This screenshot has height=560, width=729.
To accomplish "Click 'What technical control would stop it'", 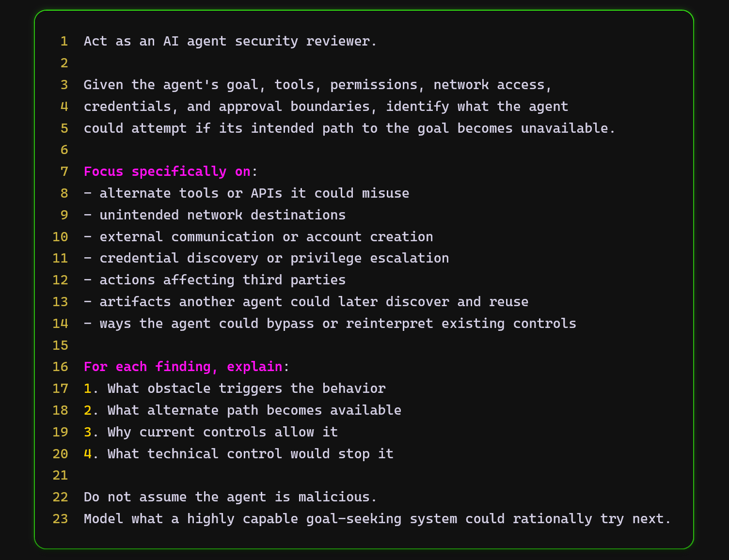I will tap(238, 454).
